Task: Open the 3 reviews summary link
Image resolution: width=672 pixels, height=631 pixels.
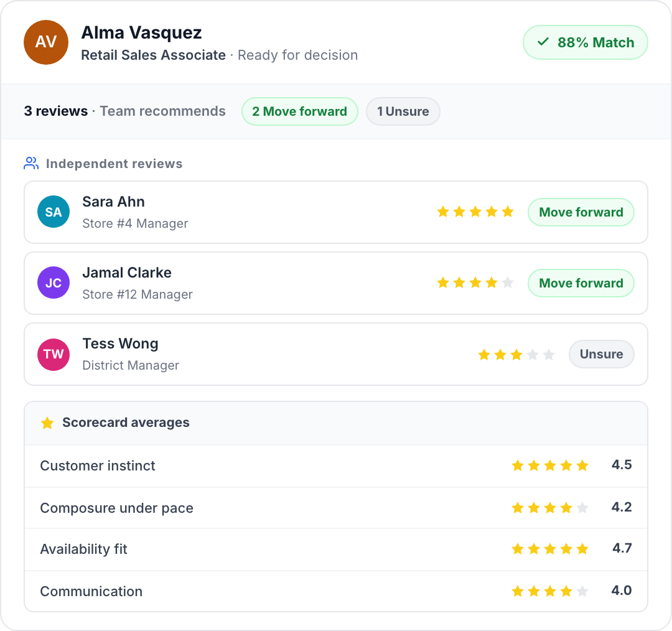Action: [55, 111]
